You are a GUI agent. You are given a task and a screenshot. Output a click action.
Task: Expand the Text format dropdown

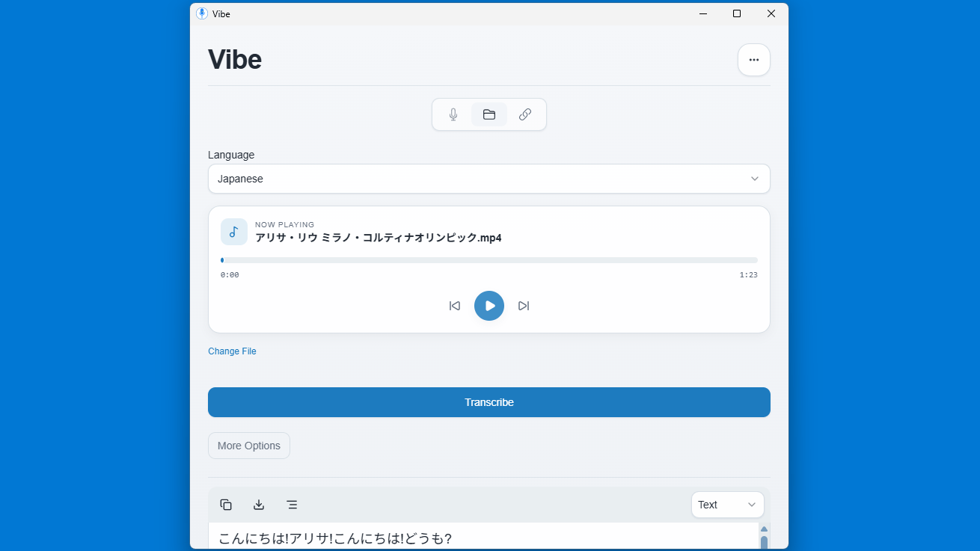pos(727,505)
